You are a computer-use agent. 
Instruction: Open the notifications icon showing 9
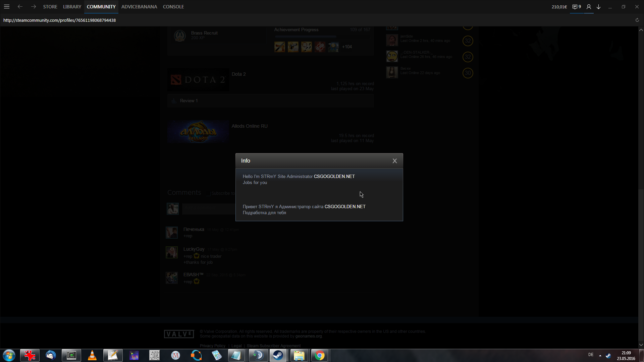[x=577, y=7]
